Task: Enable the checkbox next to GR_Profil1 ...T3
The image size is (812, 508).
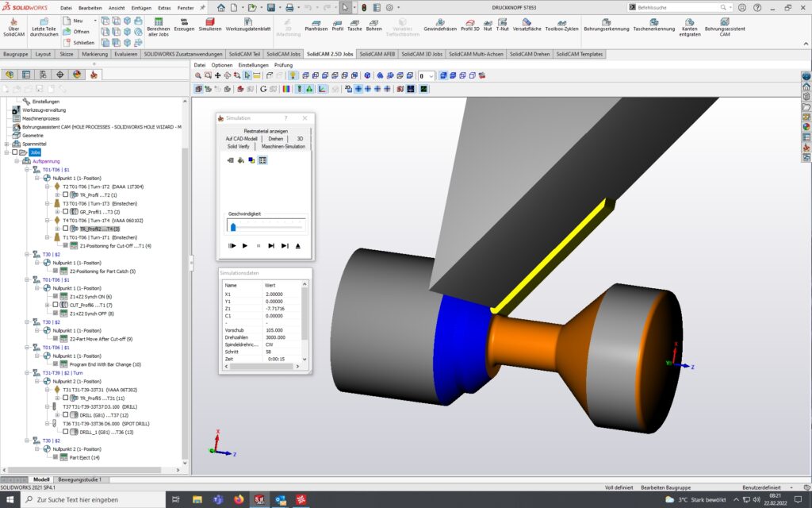Action: 66,210
